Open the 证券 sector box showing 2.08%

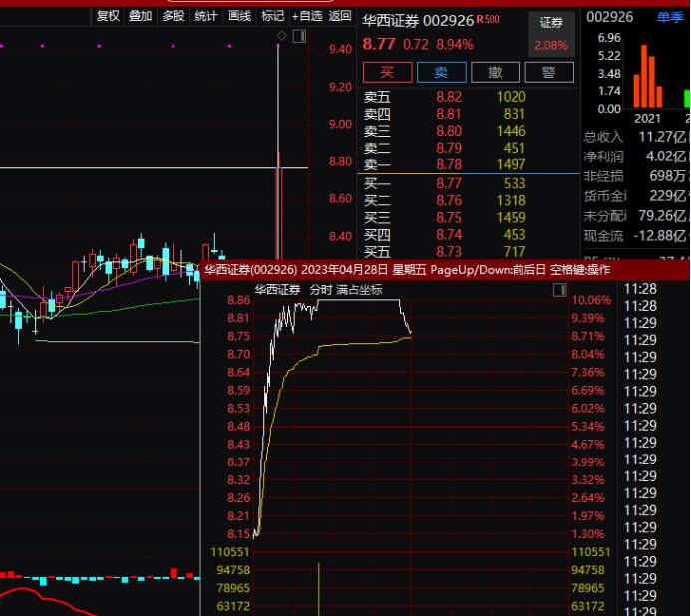[551, 34]
